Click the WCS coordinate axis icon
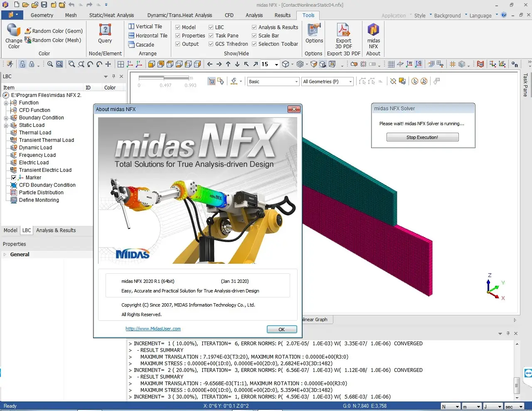The height and width of the screenshot is (411, 532). pos(409,64)
